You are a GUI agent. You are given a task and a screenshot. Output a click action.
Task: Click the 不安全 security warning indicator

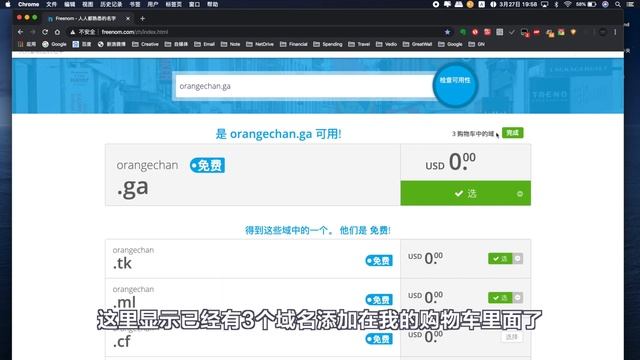coord(83,32)
